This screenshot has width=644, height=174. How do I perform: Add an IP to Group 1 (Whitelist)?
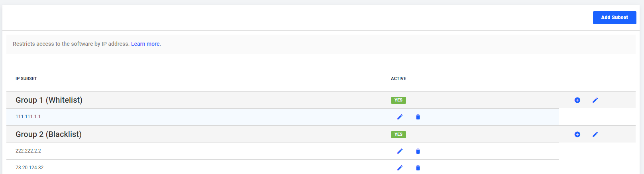point(577,100)
